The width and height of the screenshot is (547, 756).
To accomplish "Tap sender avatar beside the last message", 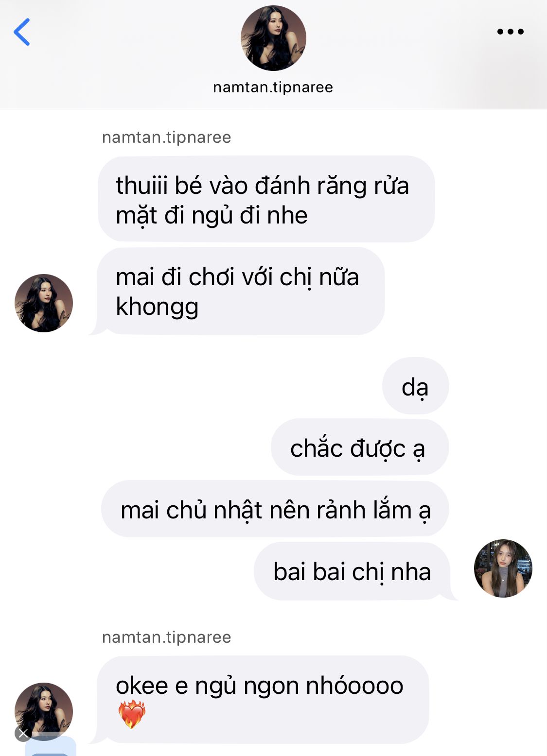I will (44, 711).
